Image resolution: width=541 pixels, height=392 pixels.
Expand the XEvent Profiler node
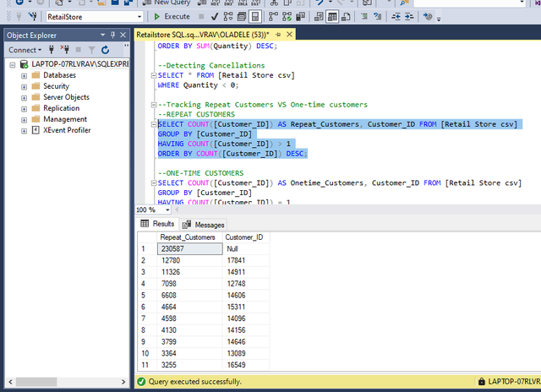24,131
